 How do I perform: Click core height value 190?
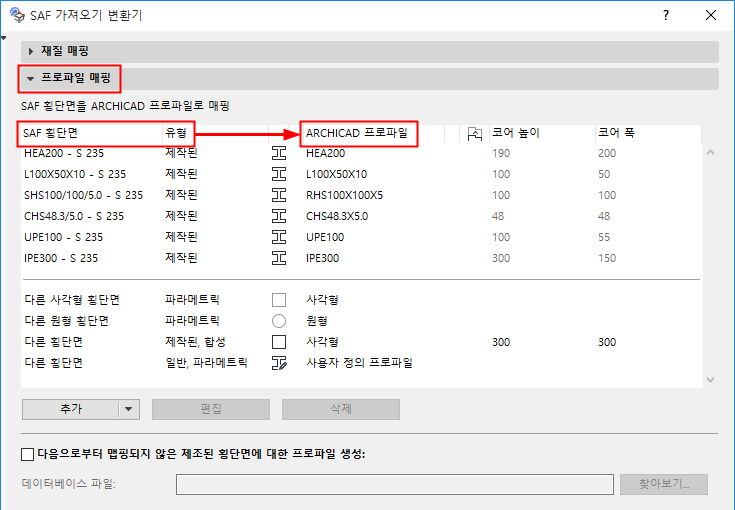coord(501,153)
